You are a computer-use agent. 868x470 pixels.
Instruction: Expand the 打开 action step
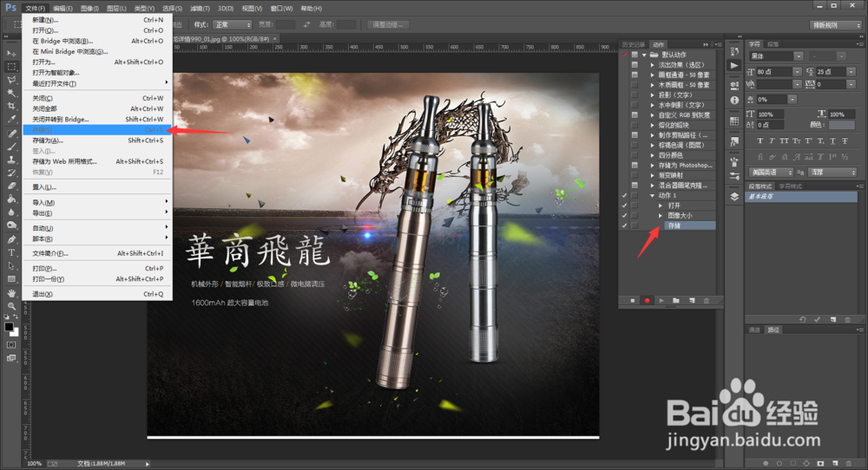click(661, 206)
